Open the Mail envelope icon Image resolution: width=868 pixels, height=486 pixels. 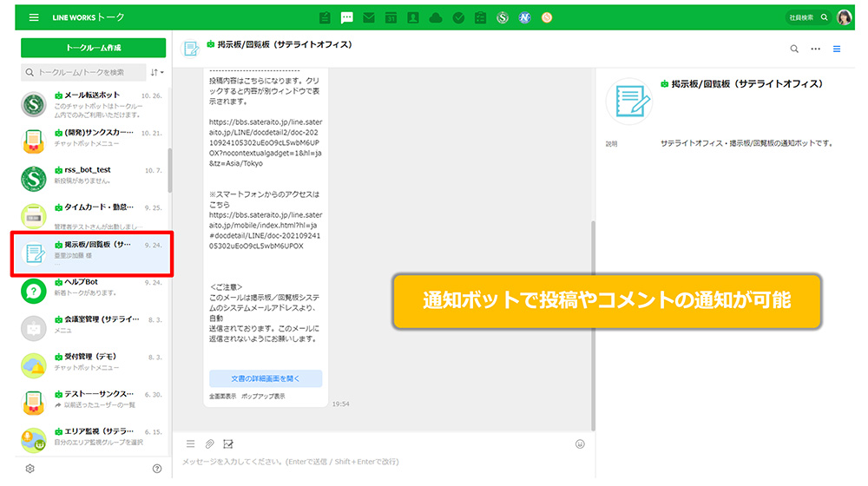369,17
